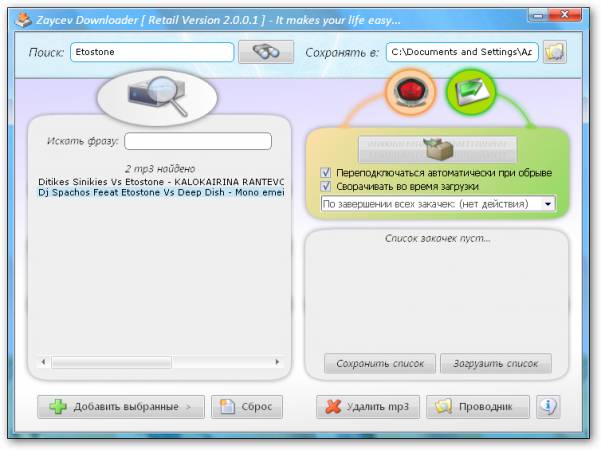Click the 'Искать фразу' input field
Screen dimensions: 601x450
[198, 141]
